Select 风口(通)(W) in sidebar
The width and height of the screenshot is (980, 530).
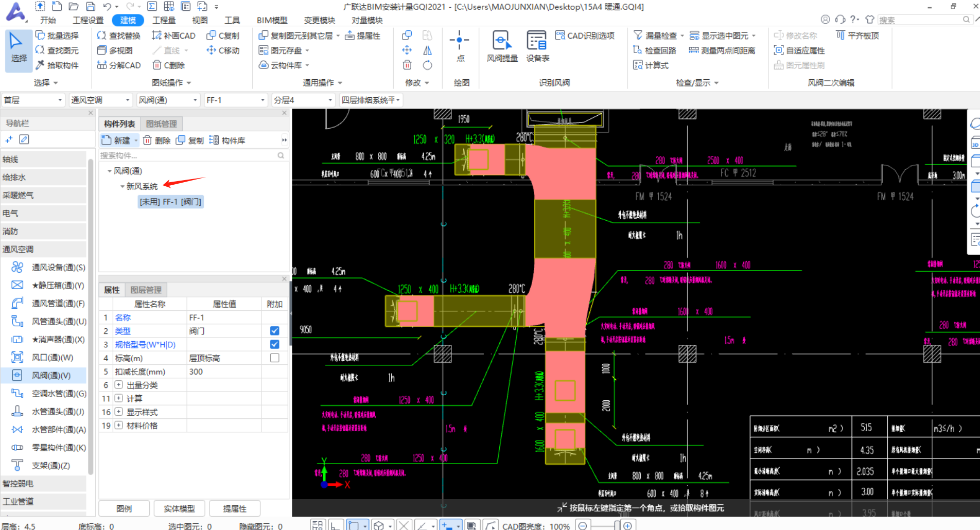[44, 358]
